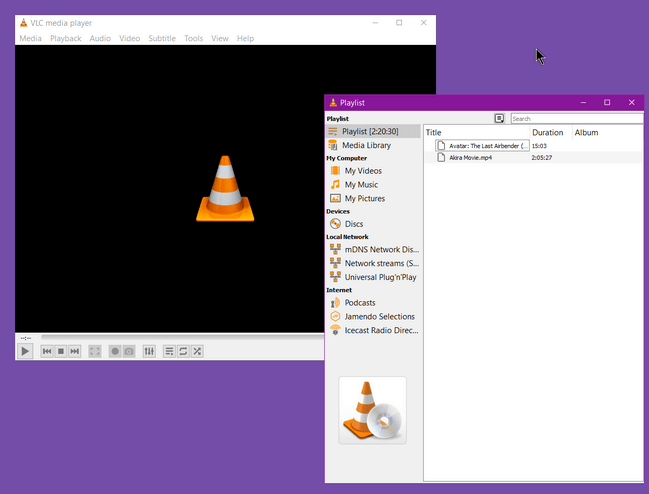Toggle random shuffle button
Viewport: 649px width, 494px height.
(197, 351)
